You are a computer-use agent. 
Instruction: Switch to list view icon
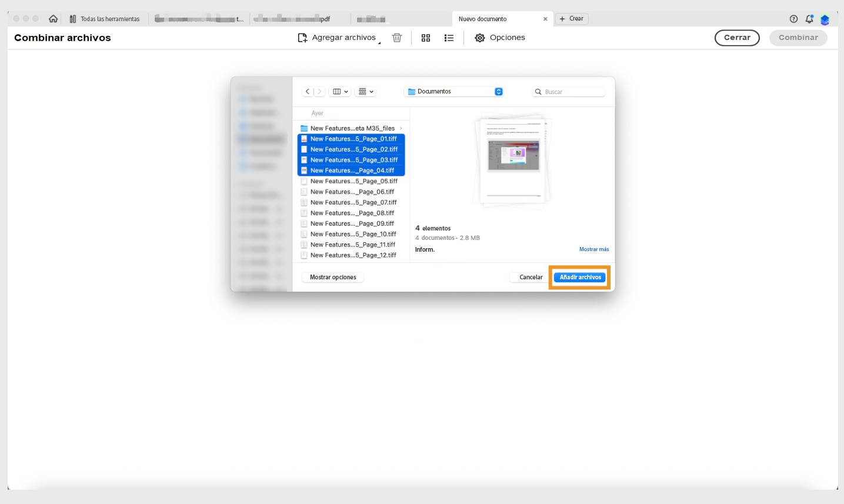(449, 38)
